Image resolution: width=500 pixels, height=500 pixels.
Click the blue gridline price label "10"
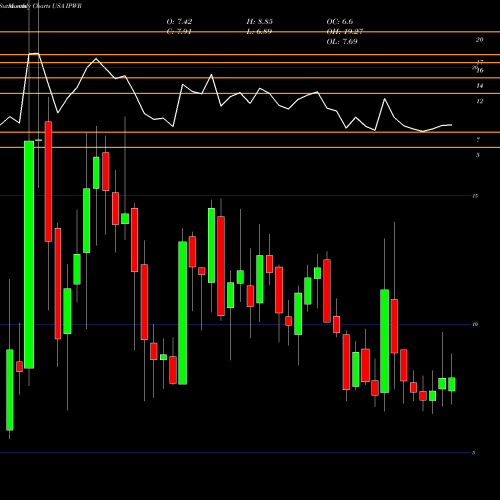[475, 324]
